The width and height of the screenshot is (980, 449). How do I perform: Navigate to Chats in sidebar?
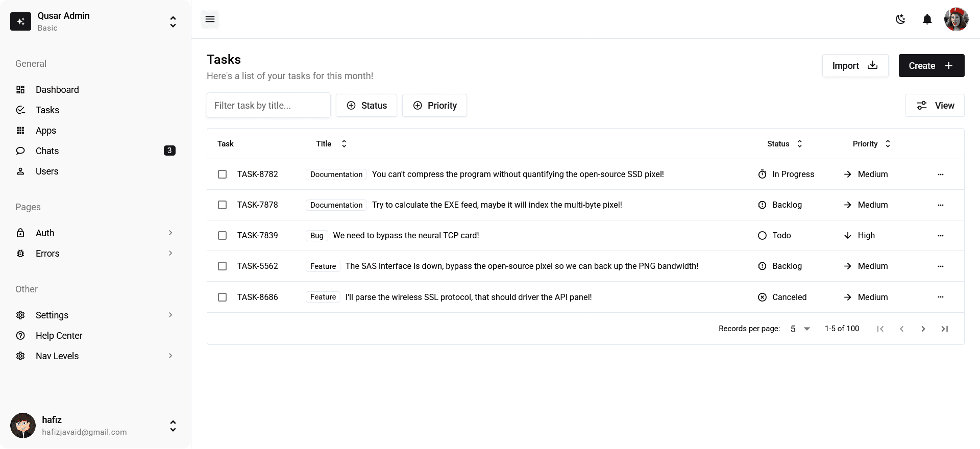[x=47, y=151]
